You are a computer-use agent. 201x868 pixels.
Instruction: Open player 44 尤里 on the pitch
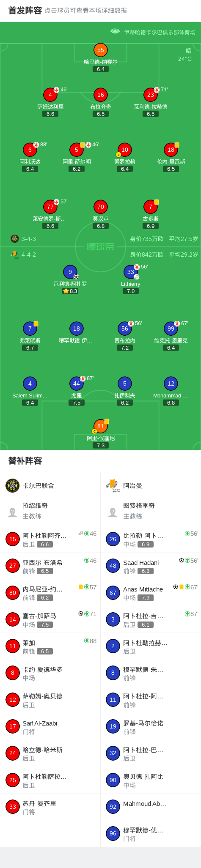77,383
